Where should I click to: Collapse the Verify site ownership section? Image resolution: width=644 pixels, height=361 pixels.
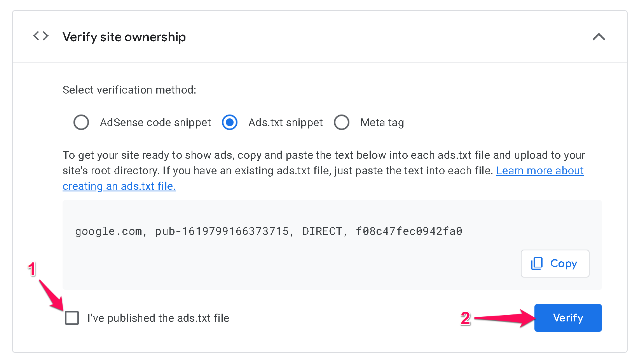[599, 37]
